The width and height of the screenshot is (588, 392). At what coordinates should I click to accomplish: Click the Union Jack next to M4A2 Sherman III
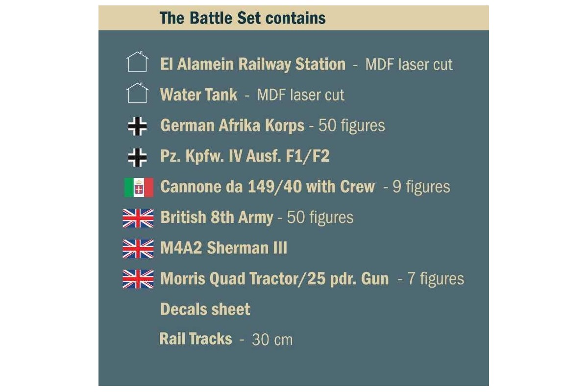pos(138,248)
